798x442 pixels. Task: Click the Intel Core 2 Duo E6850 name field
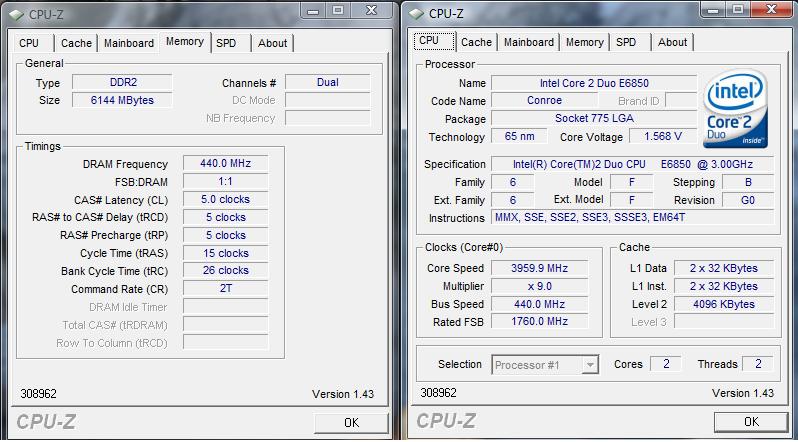(x=594, y=83)
